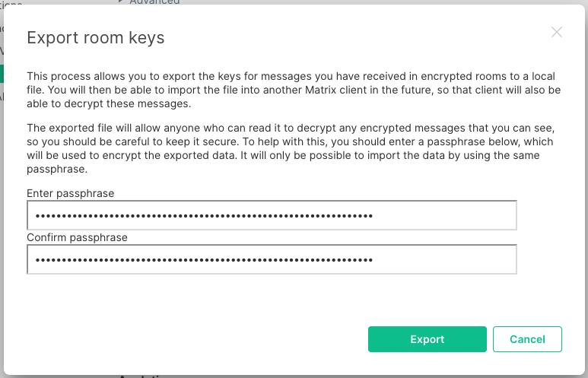Click the word 'passphrase.' ending the second paragraph
The height and width of the screenshot is (378, 588).
[57, 169]
